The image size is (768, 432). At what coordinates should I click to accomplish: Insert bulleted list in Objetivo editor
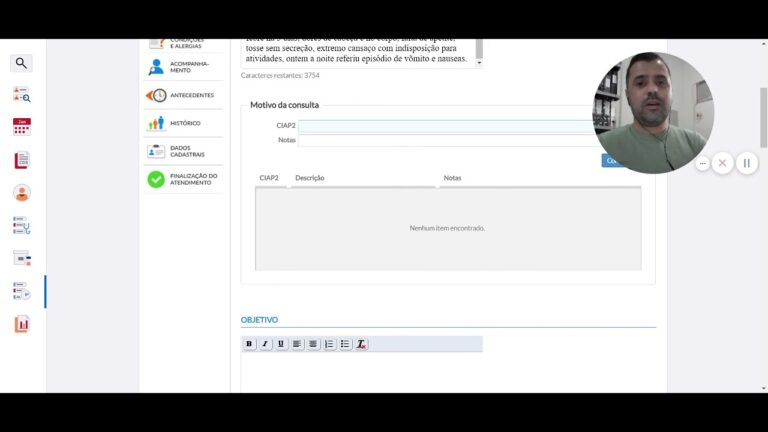(x=345, y=344)
